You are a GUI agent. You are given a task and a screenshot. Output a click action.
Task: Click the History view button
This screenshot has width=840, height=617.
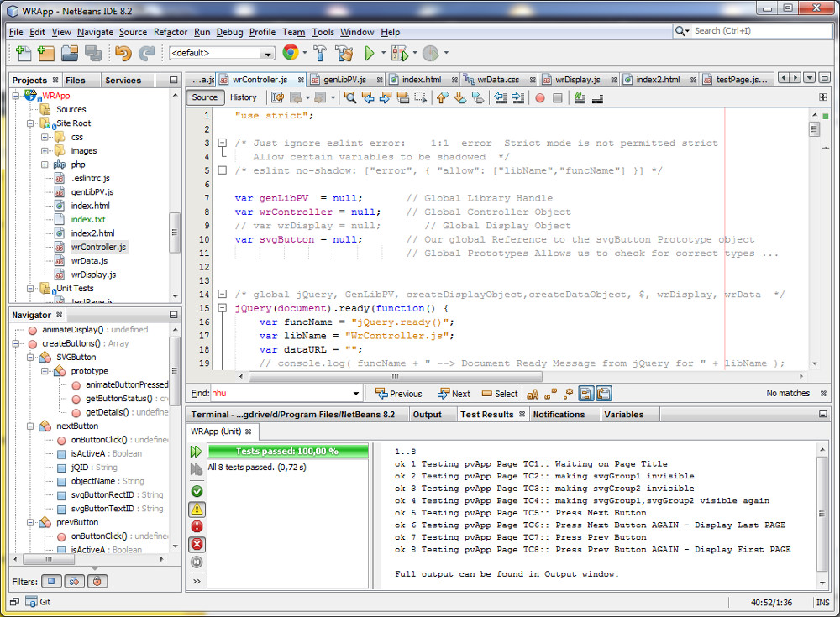(x=244, y=97)
